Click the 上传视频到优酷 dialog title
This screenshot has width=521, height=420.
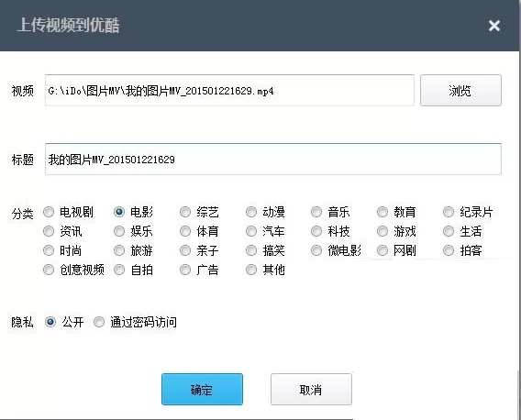(x=69, y=26)
